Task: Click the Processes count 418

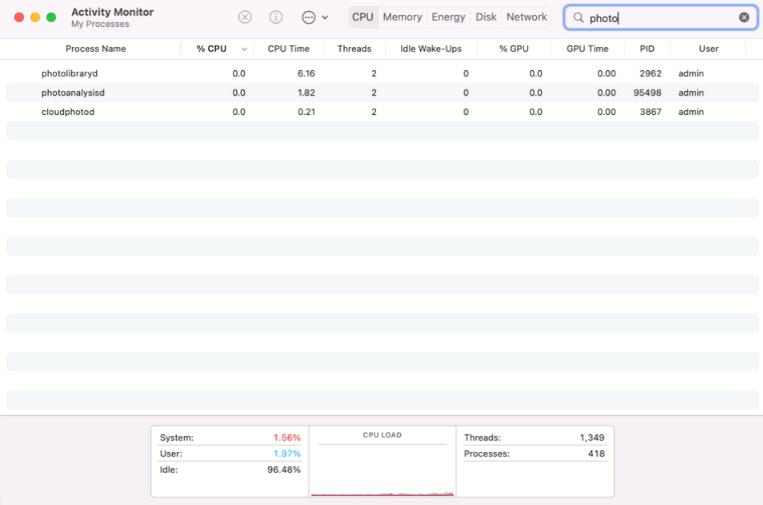Action: (x=596, y=453)
